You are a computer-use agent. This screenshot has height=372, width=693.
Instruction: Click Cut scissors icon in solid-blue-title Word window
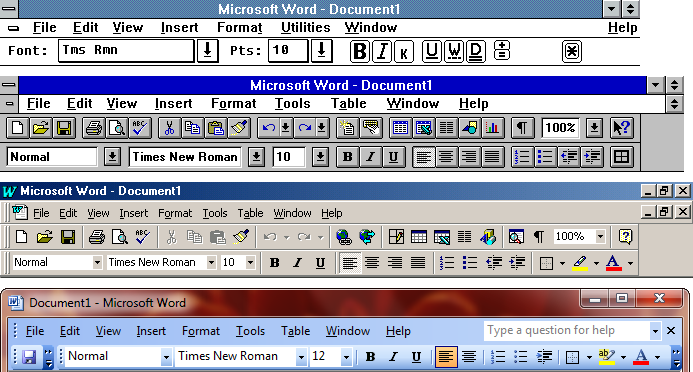[169, 128]
